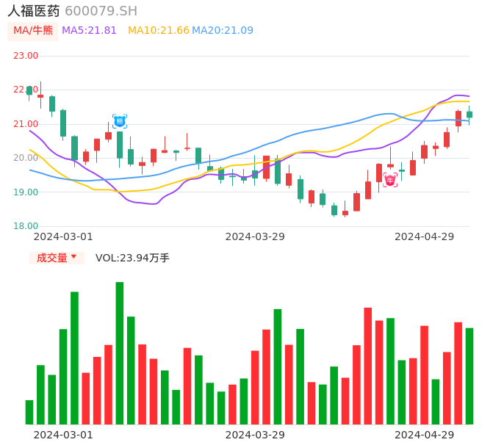Screen dimensions: 504x445
Task: Click the 23.00 price axis label
Action: click(x=26, y=56)
